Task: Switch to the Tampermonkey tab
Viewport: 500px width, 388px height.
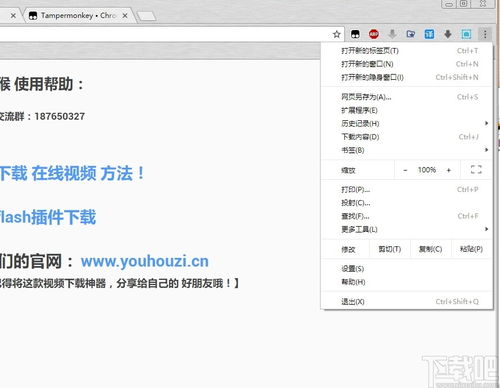Action: pos(79,15)
